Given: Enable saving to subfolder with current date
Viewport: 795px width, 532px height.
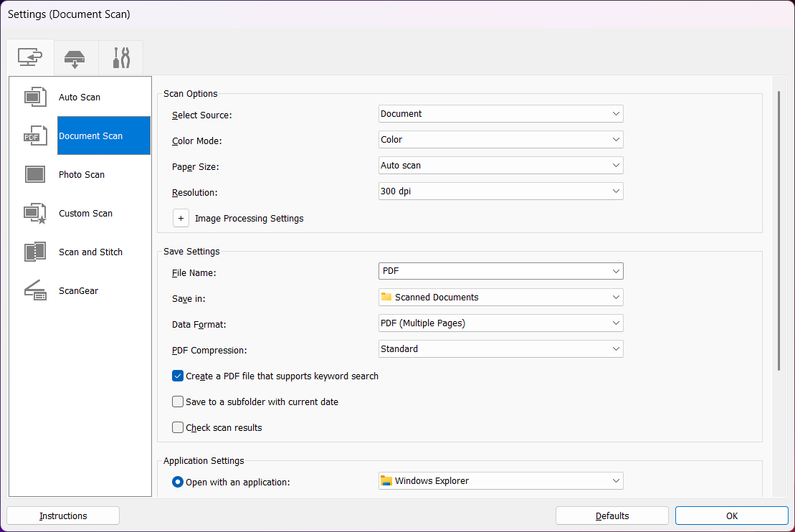Looking at the screenshot, I should click(x=177, y=402).
